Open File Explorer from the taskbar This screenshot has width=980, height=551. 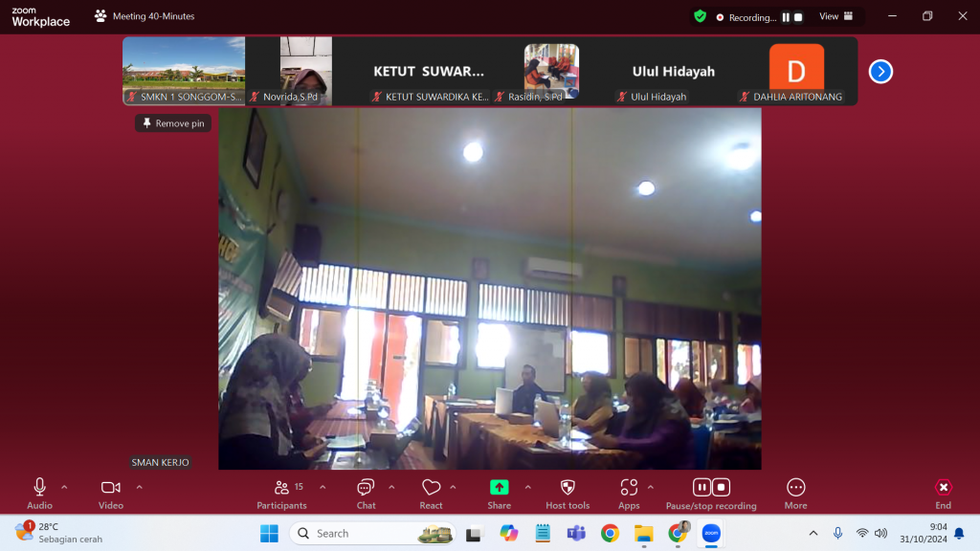point(644,534)
